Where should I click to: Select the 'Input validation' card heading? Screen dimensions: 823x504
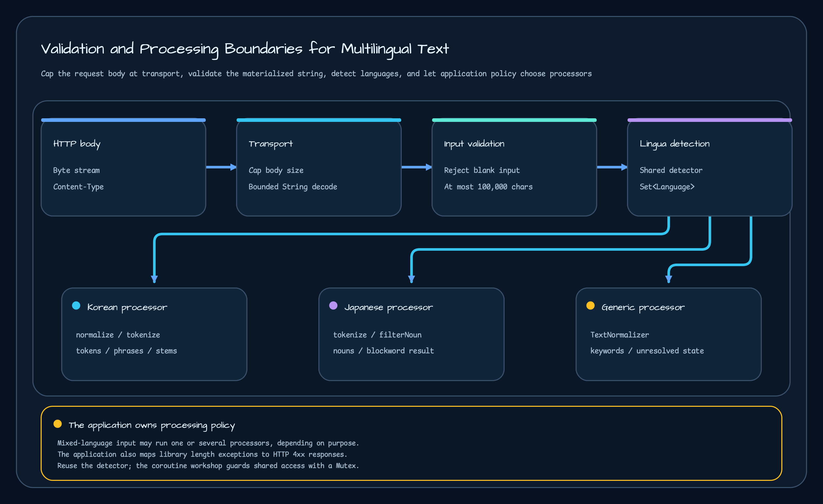coord(474,144)
